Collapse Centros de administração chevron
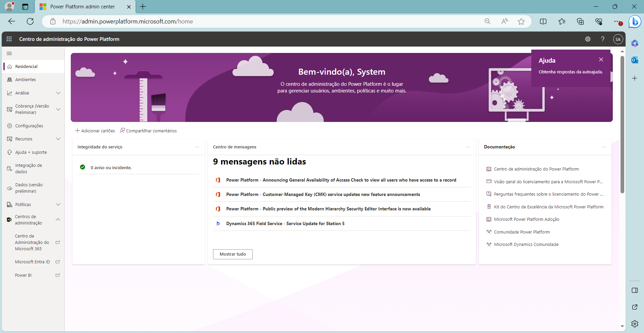This screenshot has height=333, width=644. pyautogui.click(x=58, y=220)
